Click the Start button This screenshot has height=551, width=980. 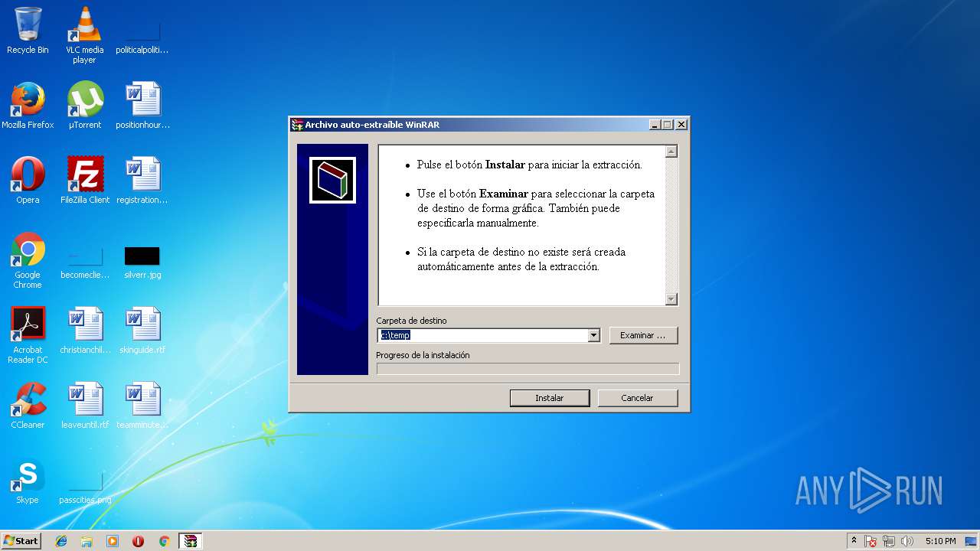21,541
